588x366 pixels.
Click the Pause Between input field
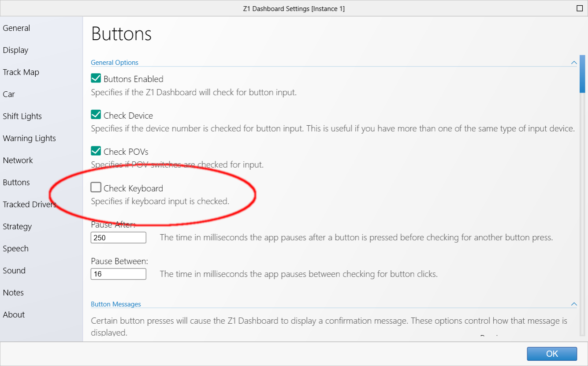click(x=119, y=274)
